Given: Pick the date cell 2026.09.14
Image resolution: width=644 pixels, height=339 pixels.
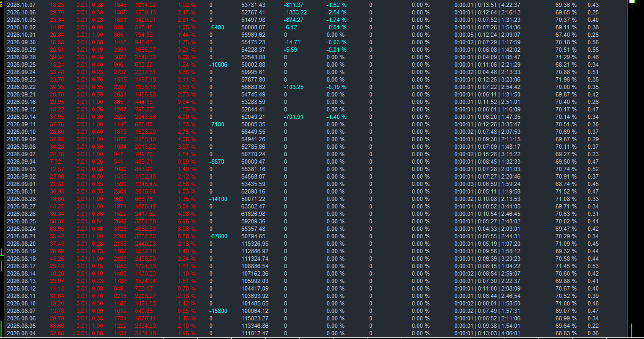Looking at the screenshot, I should click(x=21, y=117).
